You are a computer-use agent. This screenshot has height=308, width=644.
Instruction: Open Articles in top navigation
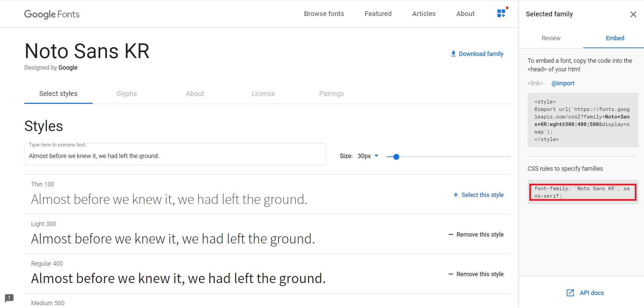pos(424,14)
